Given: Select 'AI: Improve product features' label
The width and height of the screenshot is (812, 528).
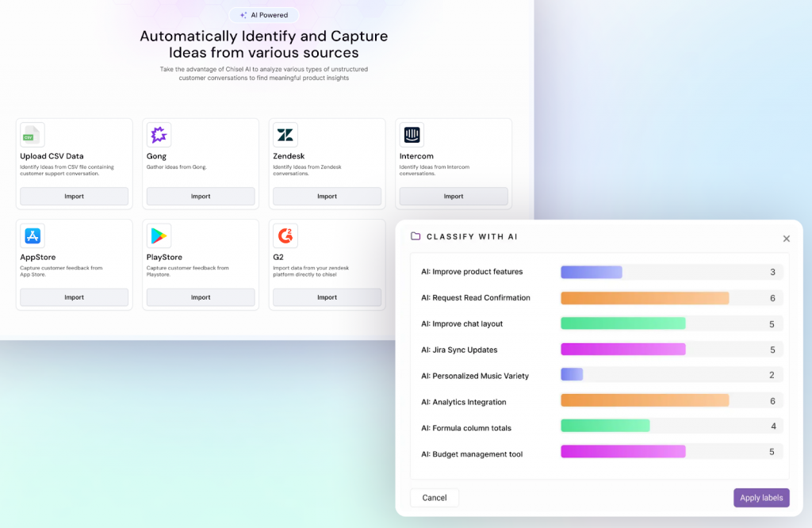Looking at the screenshot, I should [472, 272].
